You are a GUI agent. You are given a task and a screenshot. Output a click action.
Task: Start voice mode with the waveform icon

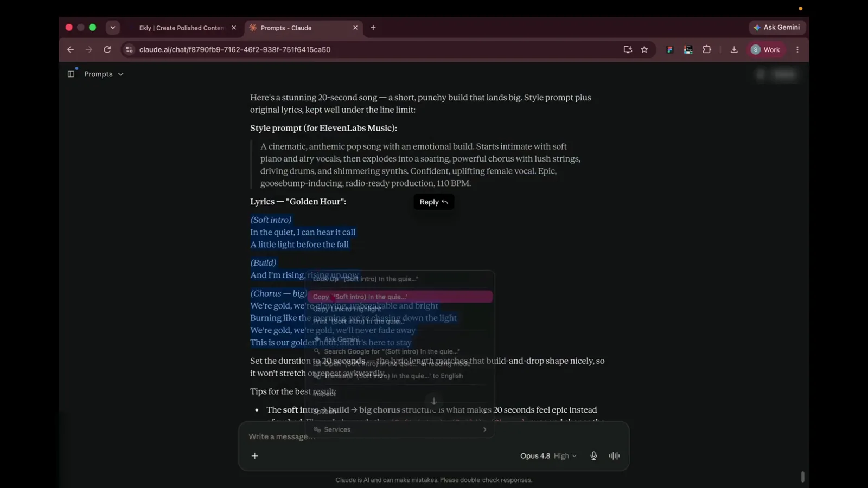tap(614, 456)
